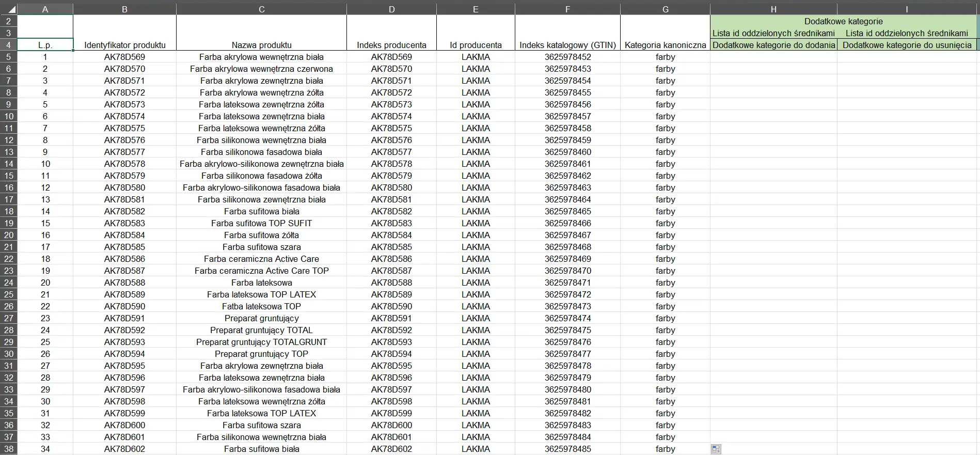The height and width of the screenshot is (455, 980).
Task: Click the 'Dodatkowe kategorie' merged header cell
Action: 843,21
